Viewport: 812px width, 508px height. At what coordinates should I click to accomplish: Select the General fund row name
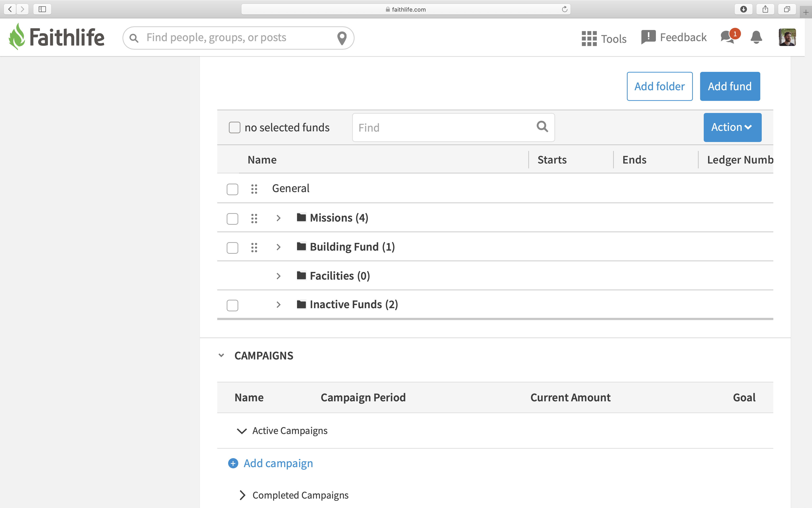(x=290, y=188)
